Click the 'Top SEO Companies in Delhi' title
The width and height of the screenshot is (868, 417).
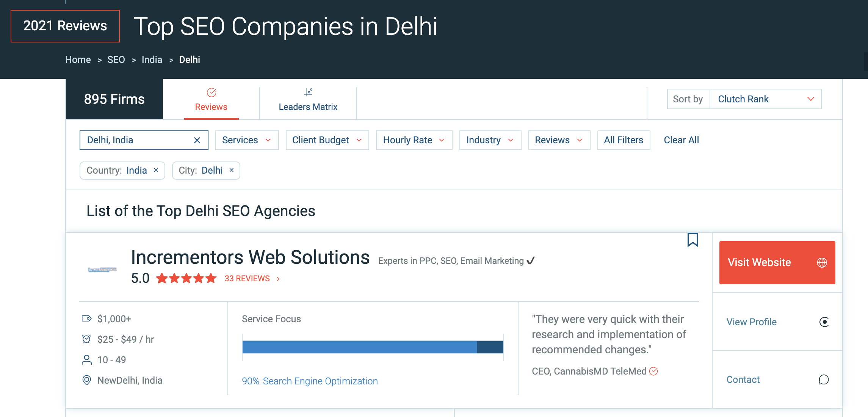pos(285,27)
